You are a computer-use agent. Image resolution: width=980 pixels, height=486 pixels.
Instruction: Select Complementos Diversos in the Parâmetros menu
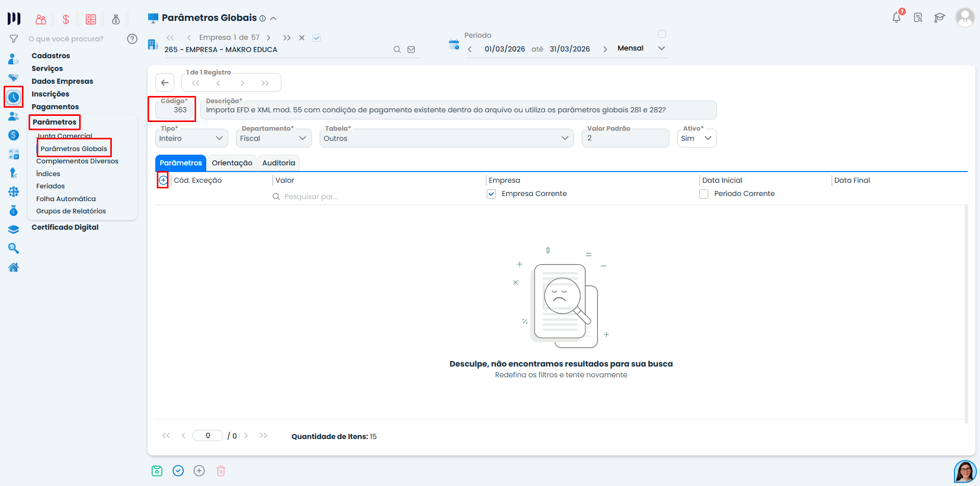coord(77,161)
